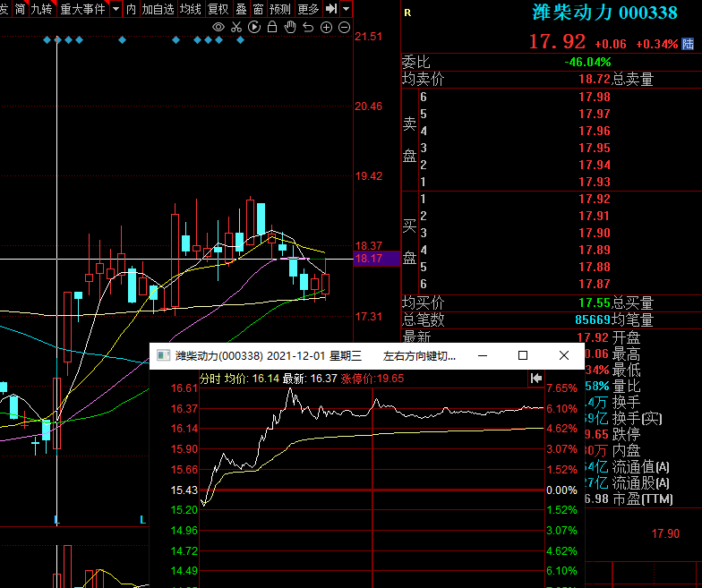Click the leftmost blue diamond event marker
The image size is (702, 588).
[x=47, y=40]
